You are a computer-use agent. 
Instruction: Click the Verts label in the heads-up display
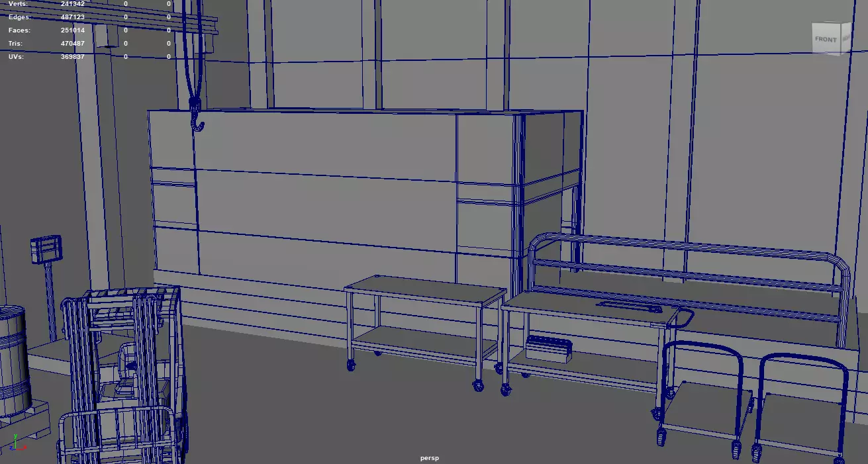pos(19,4)
